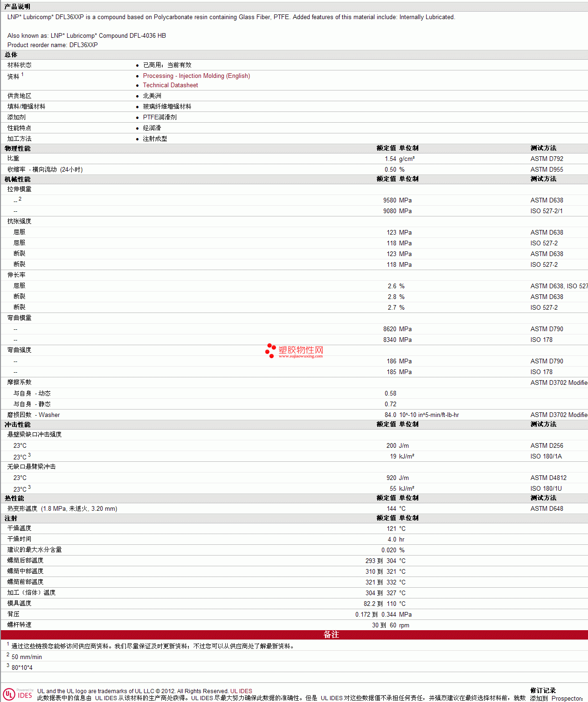Select the ISO 180/1A test method

[546, 456]
